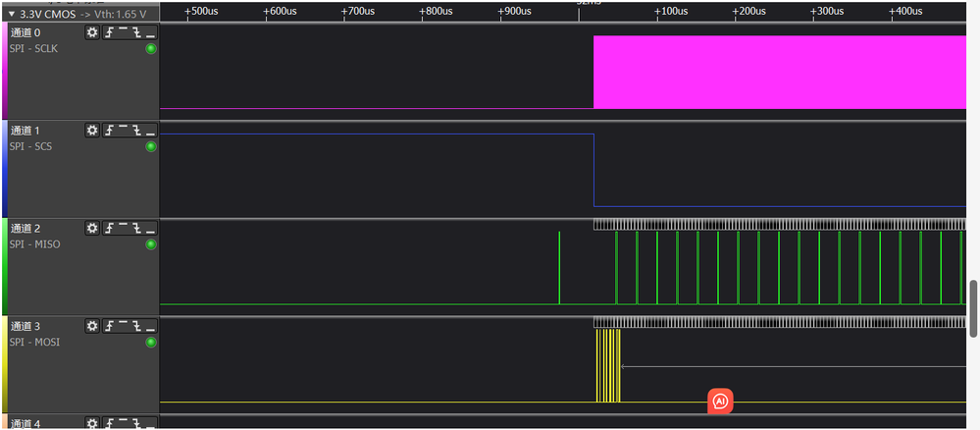Select the 通道 2 channel name
This screenshot has height=430, width=980.
pyautogui.click(x=25, y=228)
